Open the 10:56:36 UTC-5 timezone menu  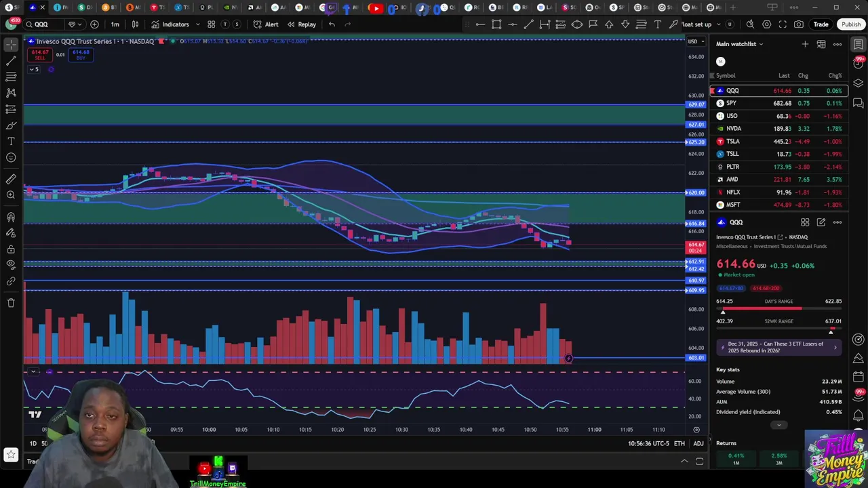click(649, 443)
